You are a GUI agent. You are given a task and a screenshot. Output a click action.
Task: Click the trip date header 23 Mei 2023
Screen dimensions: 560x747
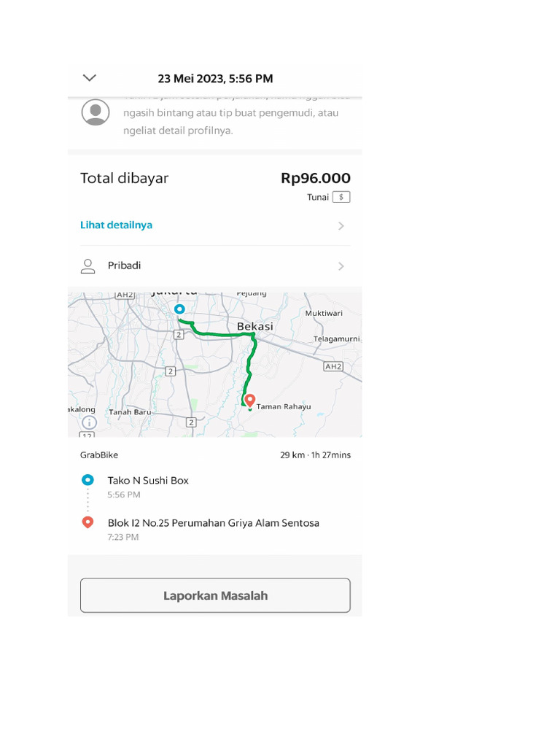coord(215,79)
